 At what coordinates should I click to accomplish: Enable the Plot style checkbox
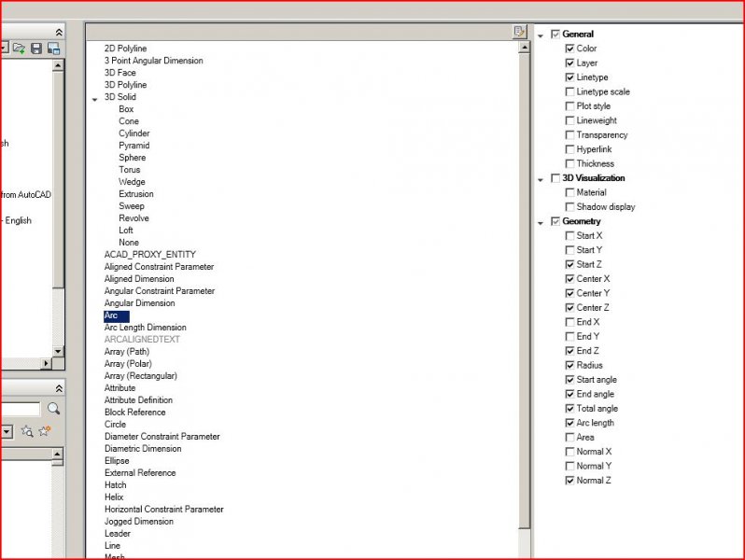click(x=569, y=105)
